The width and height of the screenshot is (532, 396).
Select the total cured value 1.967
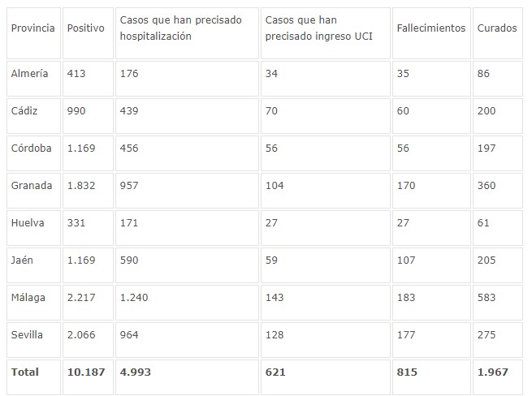pyautogui.click(x=493, y=372)
